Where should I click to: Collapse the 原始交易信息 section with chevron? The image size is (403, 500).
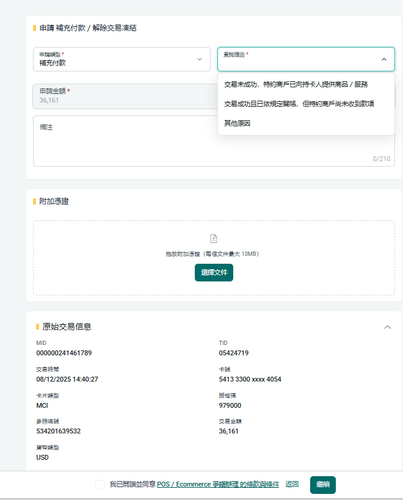click(387, 327)
